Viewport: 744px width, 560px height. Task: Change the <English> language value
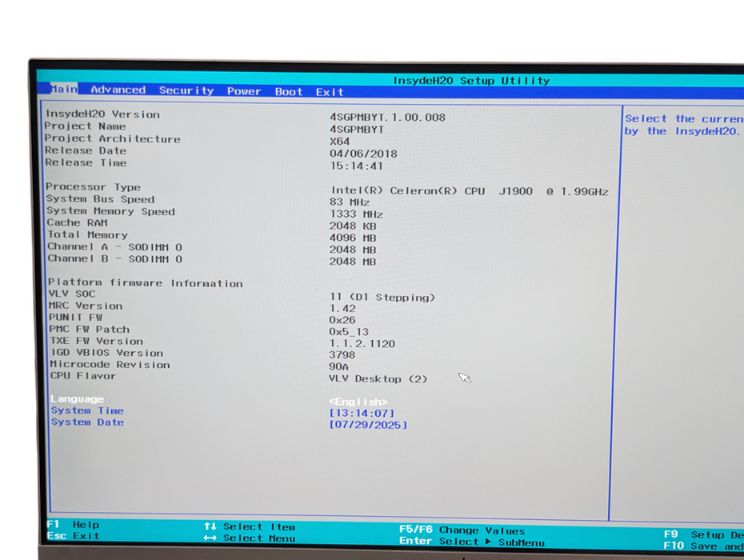[358, 402]
